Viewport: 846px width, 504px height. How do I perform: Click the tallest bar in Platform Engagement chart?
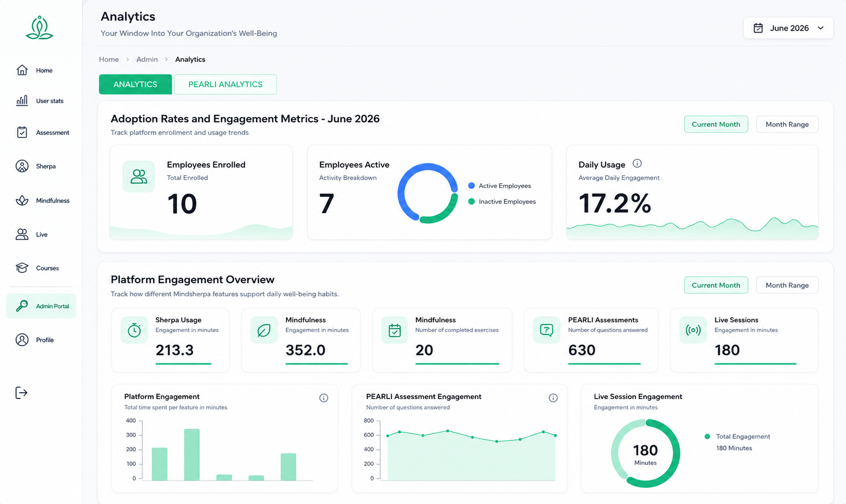click(x=192, y=455)
